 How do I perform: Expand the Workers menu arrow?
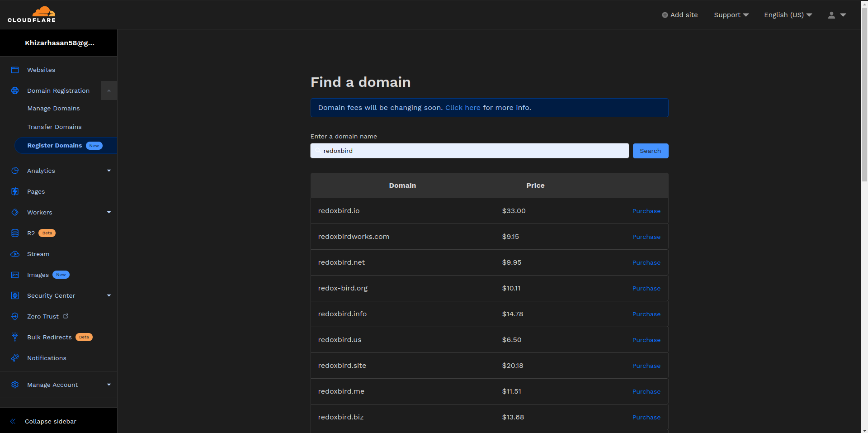(109, 212)
